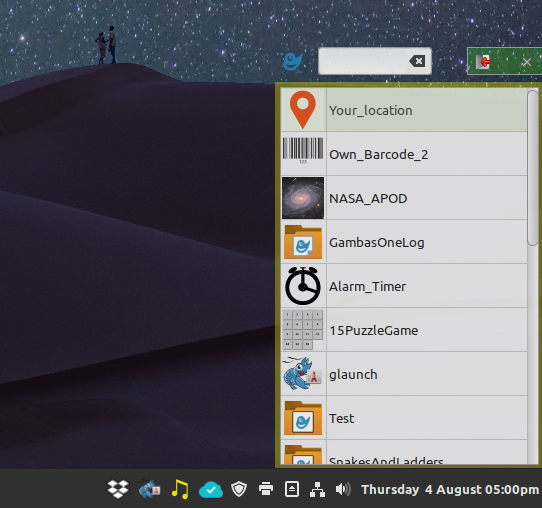Open the blue cloud sync tray icon
This screenshot has height=508, width=542.
click(211, 489)
